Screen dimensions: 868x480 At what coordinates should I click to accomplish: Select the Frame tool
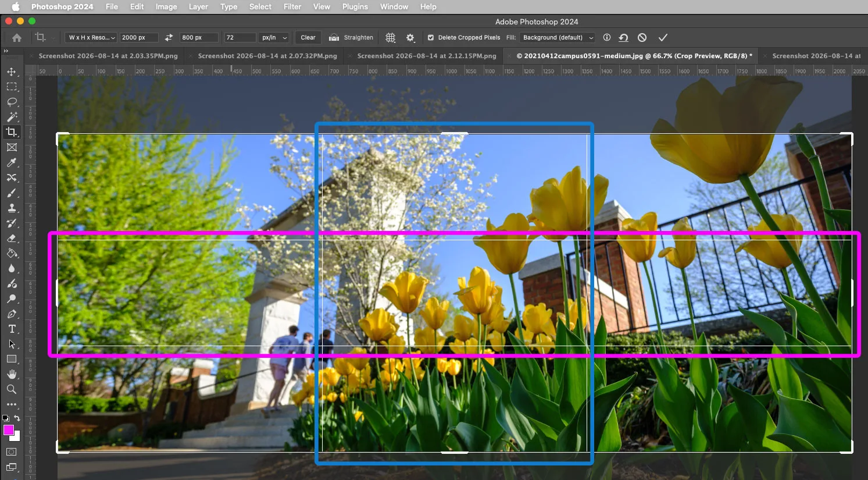(12, 147)
